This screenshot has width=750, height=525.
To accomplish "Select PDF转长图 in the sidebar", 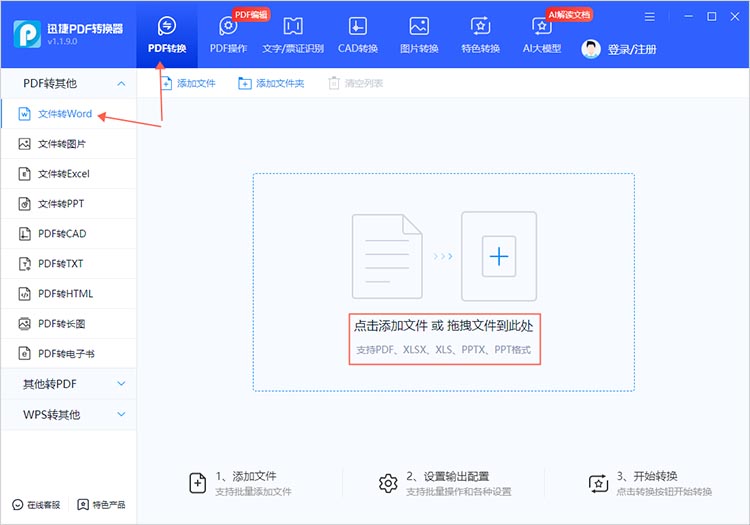I will [68, 324].
